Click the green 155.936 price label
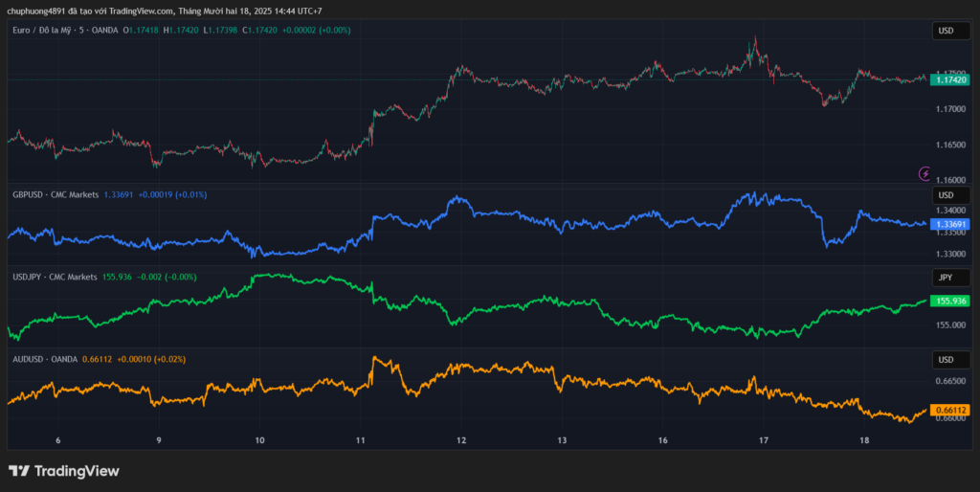This screenshot has width=980, height=492. pyautogui.click(x=950, y=301)
